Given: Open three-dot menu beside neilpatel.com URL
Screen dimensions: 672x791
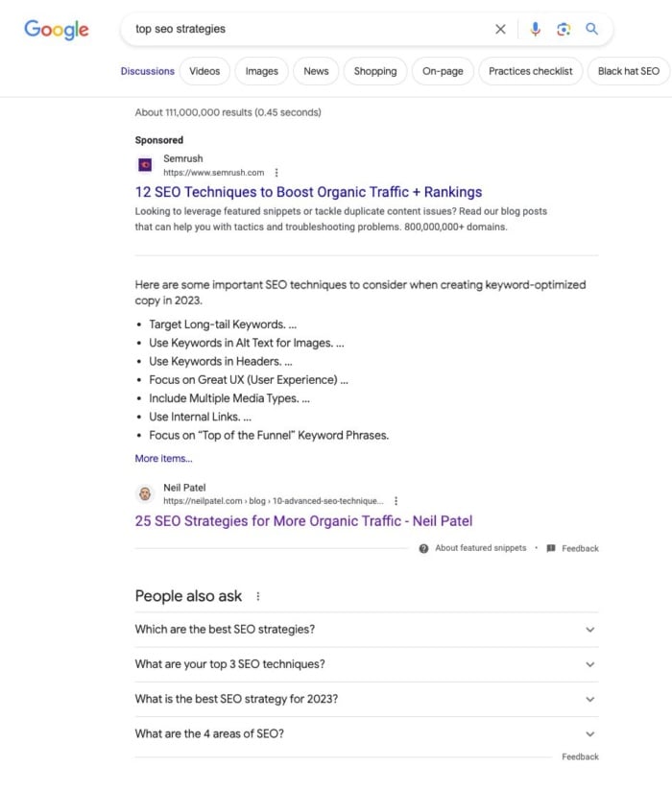Looking at the screenshot, I should (396, 500).
